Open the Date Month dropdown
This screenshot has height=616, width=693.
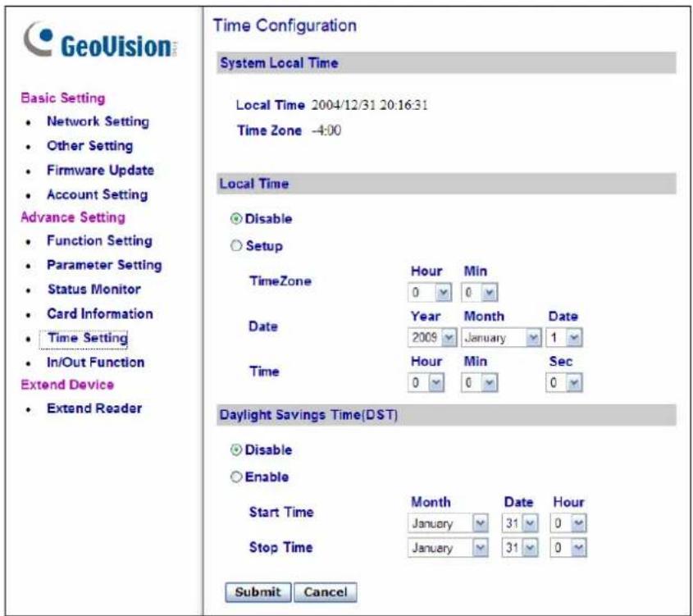(501, 338)
